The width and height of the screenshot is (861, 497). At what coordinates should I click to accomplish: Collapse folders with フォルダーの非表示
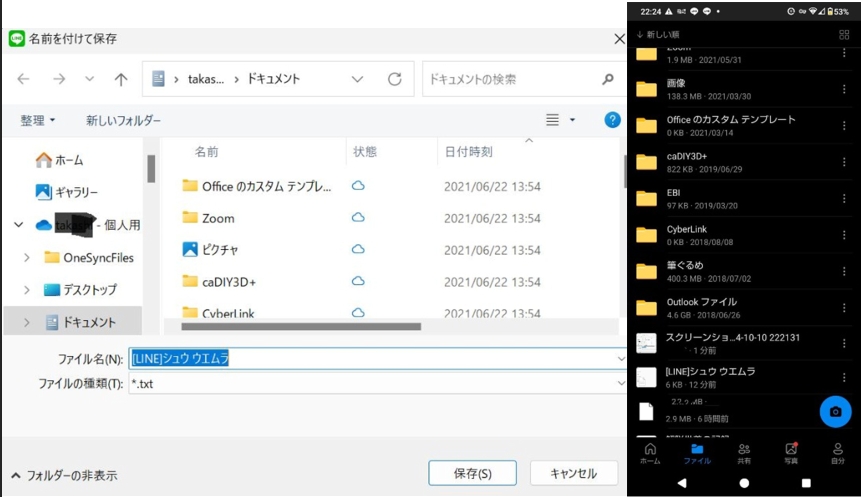64,475
